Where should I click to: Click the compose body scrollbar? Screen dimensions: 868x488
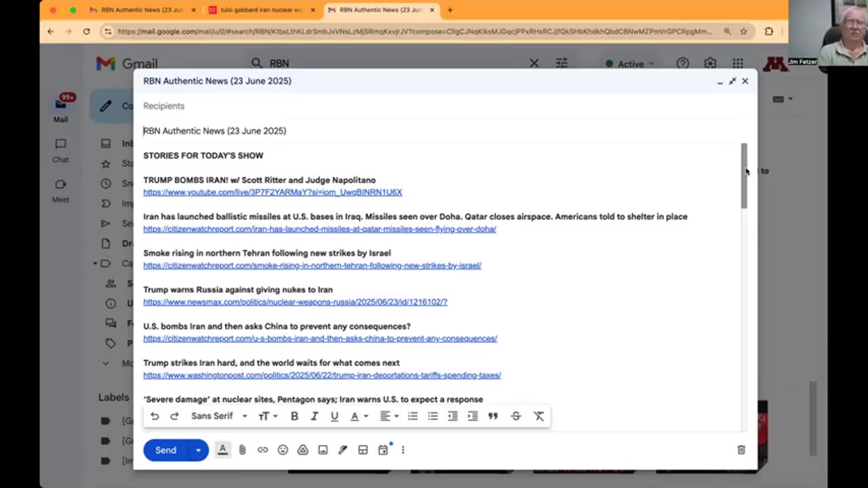[744, 176]
